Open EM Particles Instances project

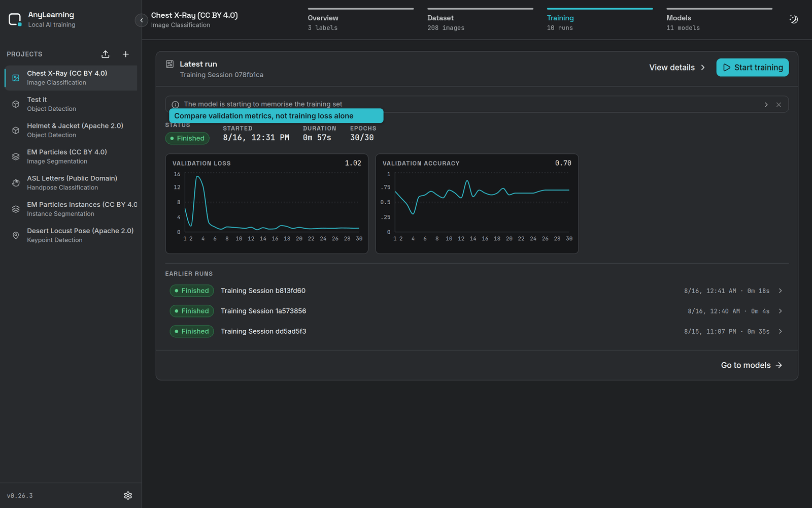pyautogui.click(x=71, y=209)
